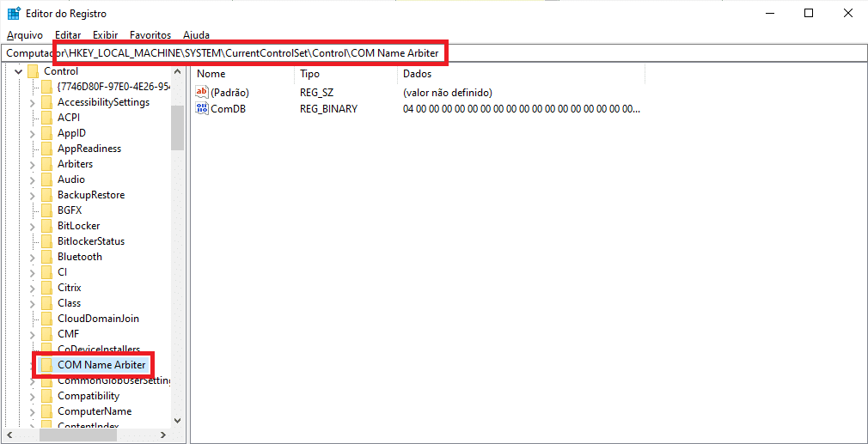This screenshot has height=444, width=868.
Task: Sort values by Nome column header
Action: 211,74
